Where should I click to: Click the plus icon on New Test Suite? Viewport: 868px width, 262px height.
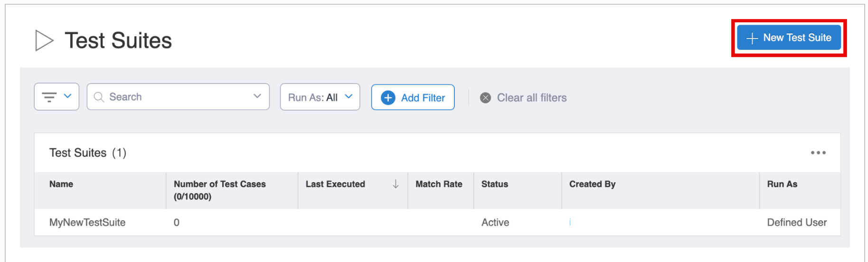pyautogui.click(x=752, y=38)
